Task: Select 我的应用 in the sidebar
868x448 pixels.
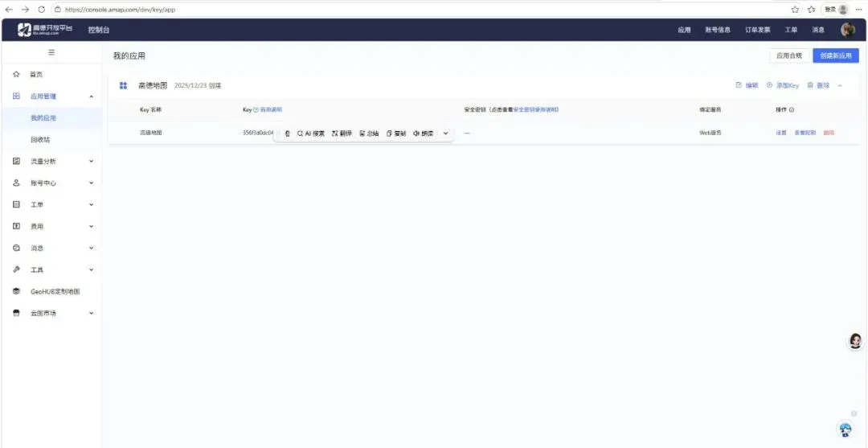Action: click(43, 118)
